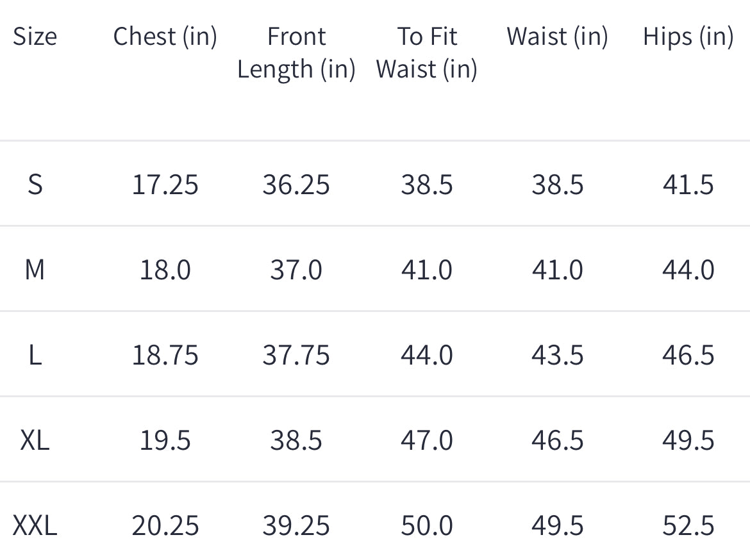Click the 20.25 chest value for XXL
The height and width of the screenshot is (560, 750).
tap(165, 525)
